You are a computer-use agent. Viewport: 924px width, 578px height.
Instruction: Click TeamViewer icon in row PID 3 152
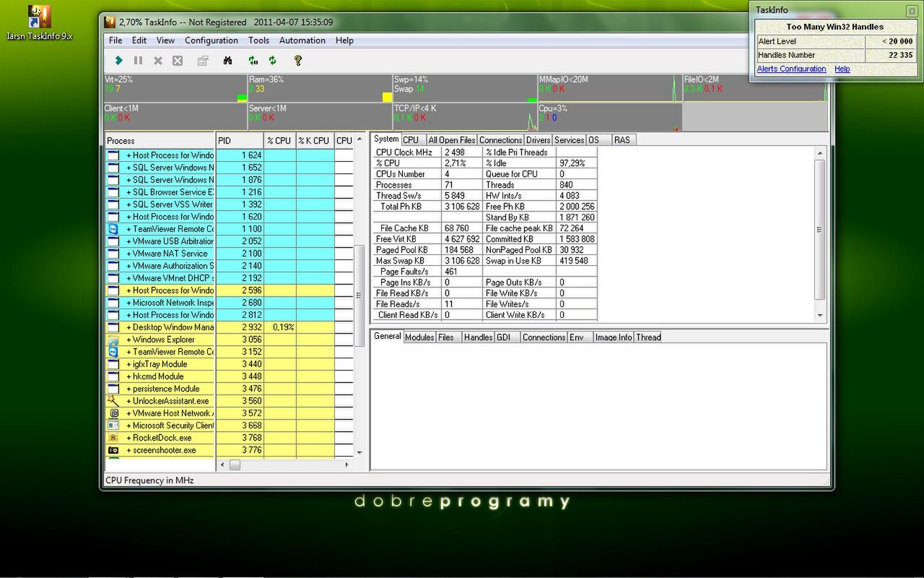click(x=113, y=352)
